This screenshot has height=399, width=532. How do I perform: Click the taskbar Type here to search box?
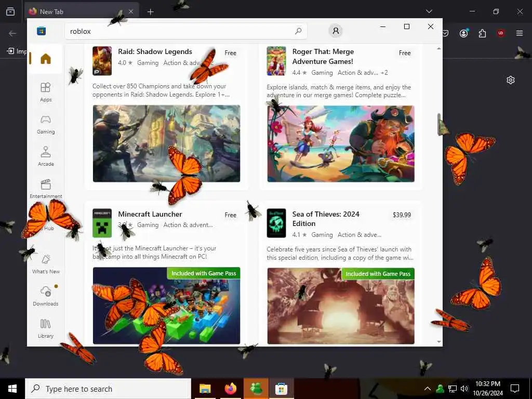pos(108,389)
